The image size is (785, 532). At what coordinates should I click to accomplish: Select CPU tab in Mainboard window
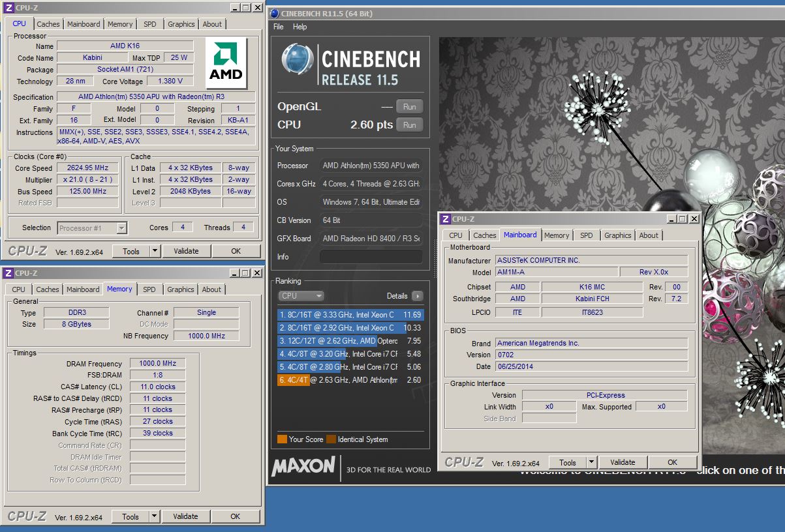pyautogui.click(x=456, y=235)
